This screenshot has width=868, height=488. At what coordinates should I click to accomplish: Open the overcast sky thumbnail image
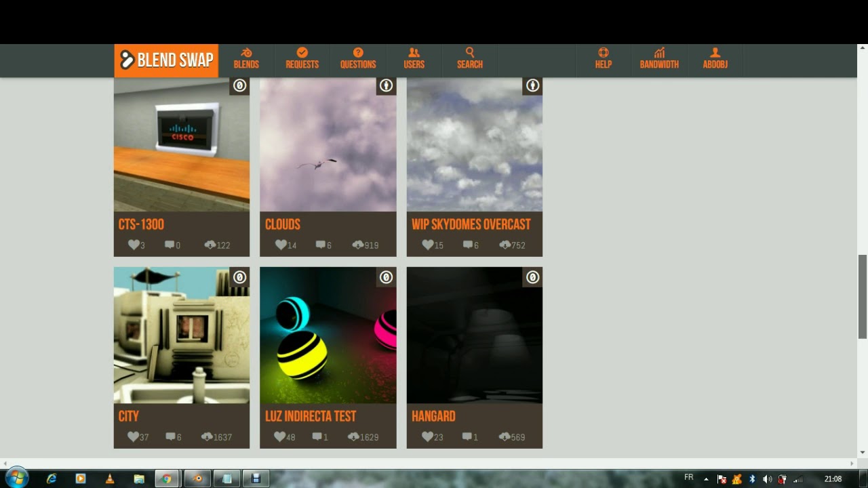tap(475, 144)
